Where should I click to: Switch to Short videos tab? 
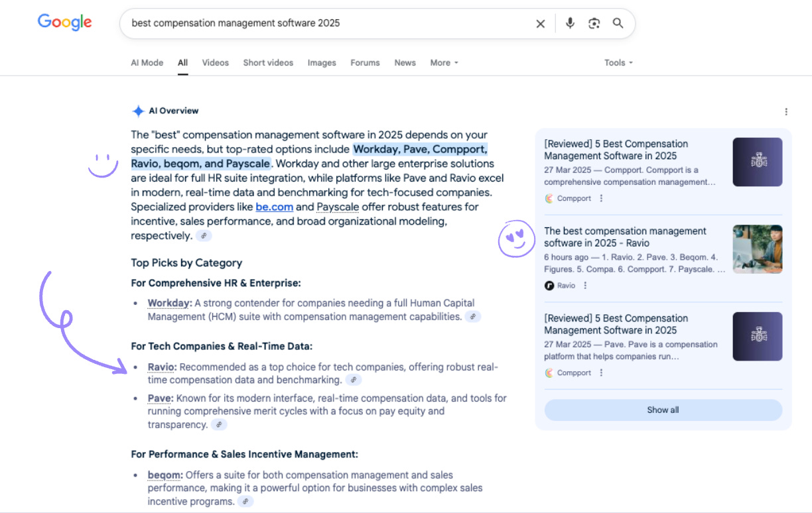[x=268, y=62]
